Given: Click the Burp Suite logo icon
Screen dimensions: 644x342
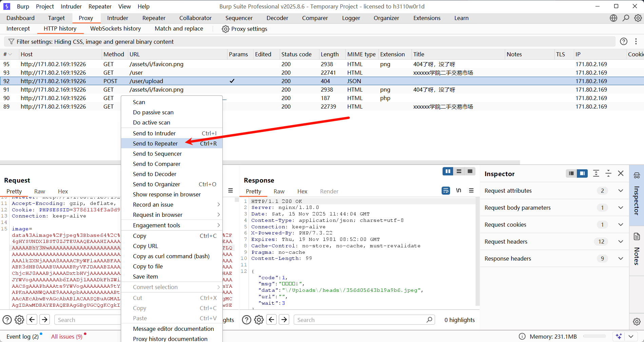Looking at the screenshot, I should tap(7, 6).
